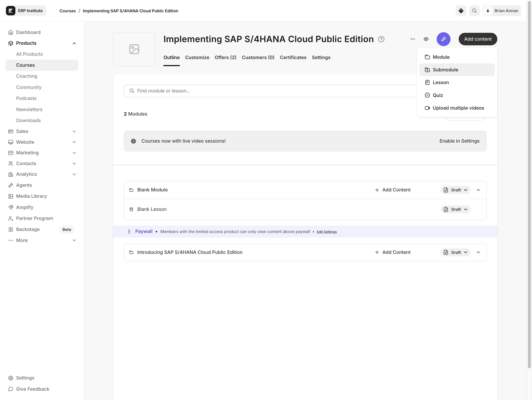Expand the Introducing SAP S/4HANA module
Screen dimensions: 532x400
tap(478, 252)
